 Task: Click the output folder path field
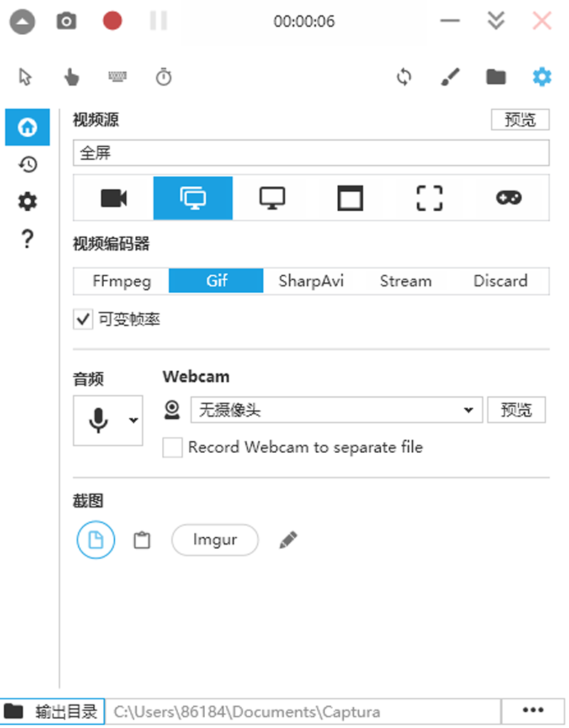[302, 712]
